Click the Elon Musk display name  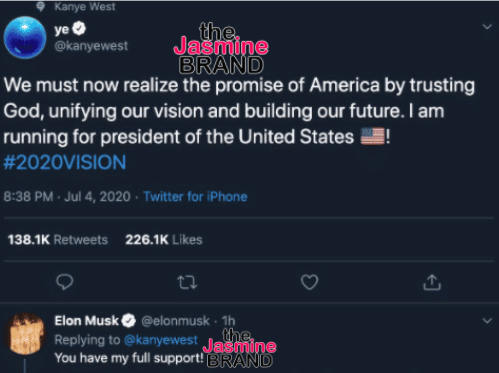[x=86, y=321]
